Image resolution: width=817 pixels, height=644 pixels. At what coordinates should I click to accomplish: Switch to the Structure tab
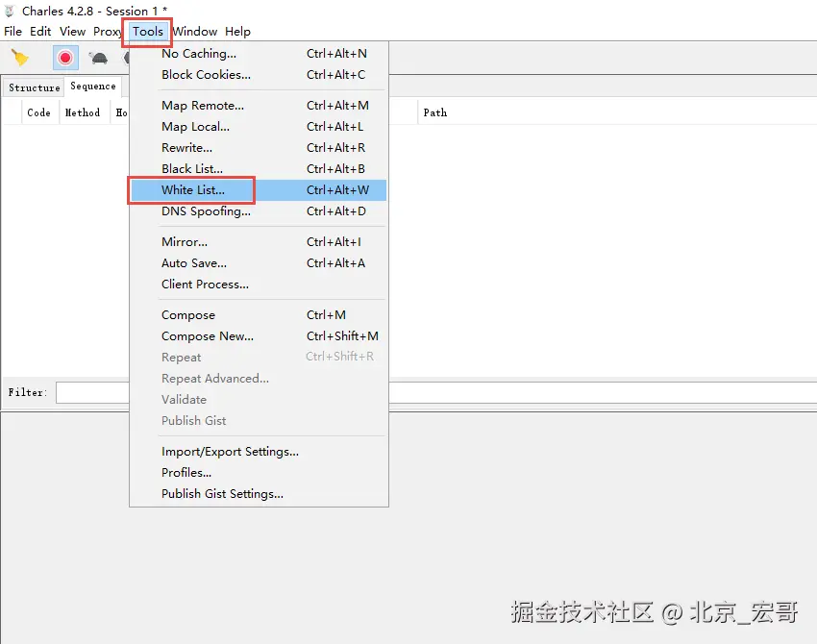click(34, 87)
